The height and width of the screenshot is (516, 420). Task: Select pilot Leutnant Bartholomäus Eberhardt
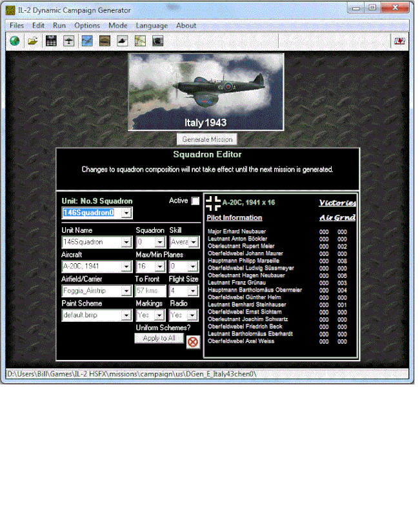coord(250,333)
